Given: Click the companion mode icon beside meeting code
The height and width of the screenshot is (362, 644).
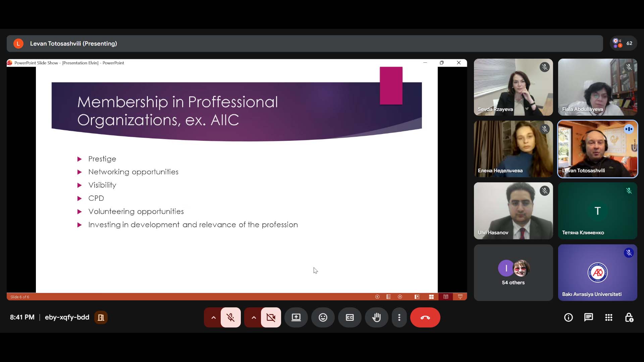Looking at the screenshot, I should (x=101, y=317).
